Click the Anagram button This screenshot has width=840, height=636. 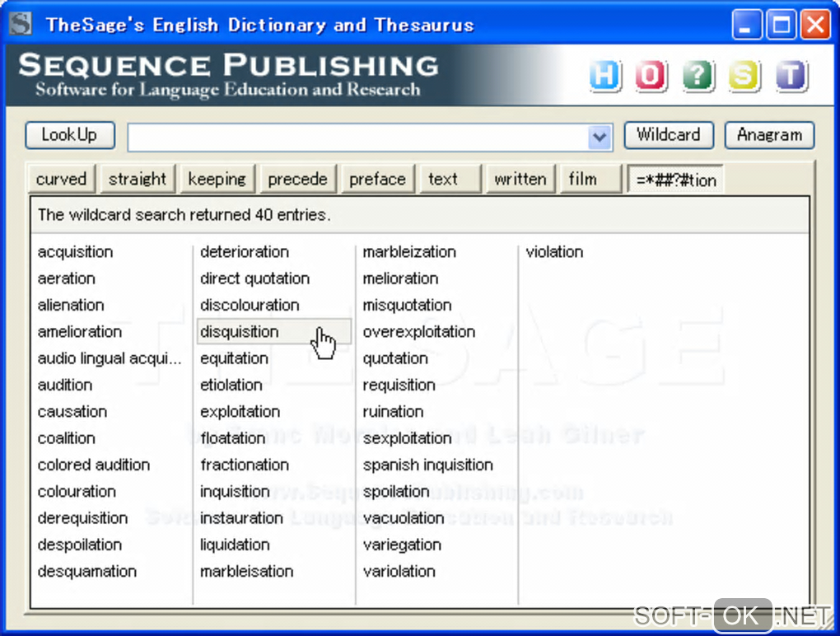[769, 134]
